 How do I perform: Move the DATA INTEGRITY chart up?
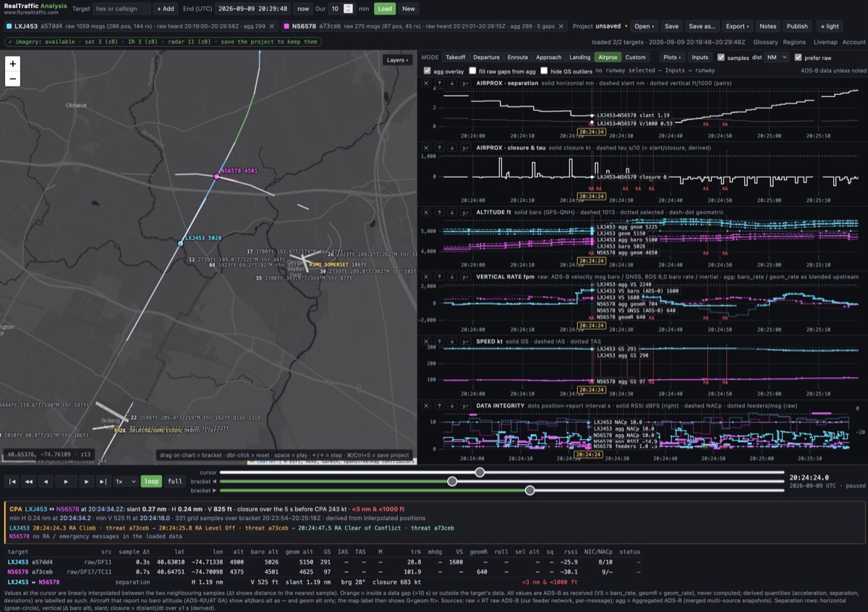[439, 406]
